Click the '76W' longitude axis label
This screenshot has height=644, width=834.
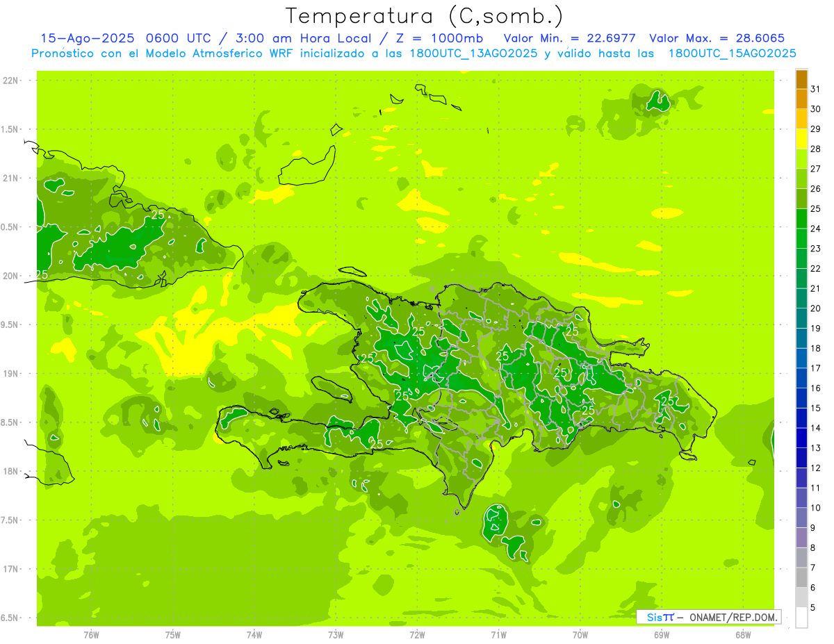[91, 635]
